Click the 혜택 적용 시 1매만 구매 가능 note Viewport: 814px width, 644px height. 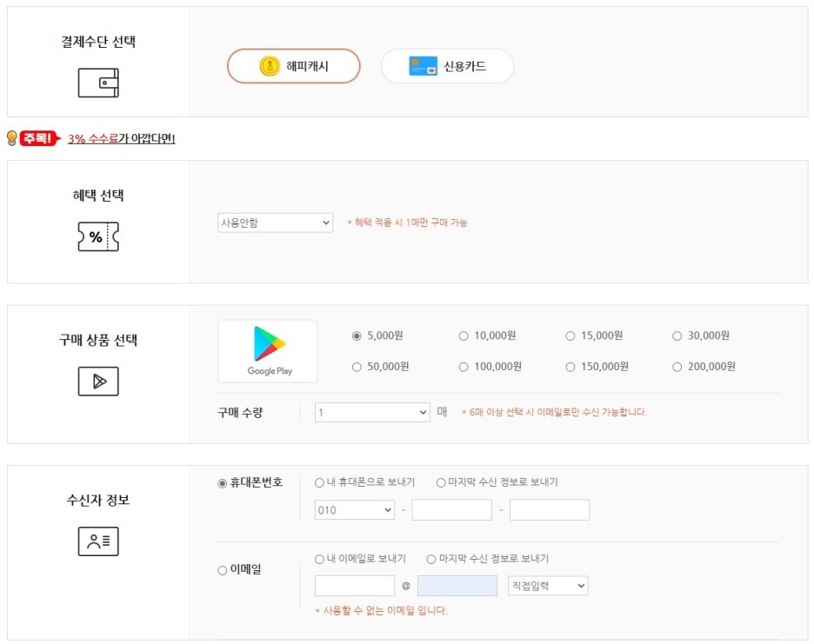pos(408,222)
